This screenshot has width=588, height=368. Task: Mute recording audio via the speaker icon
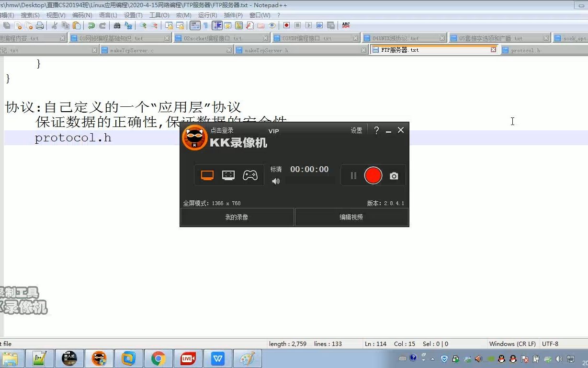coord(276,181)
